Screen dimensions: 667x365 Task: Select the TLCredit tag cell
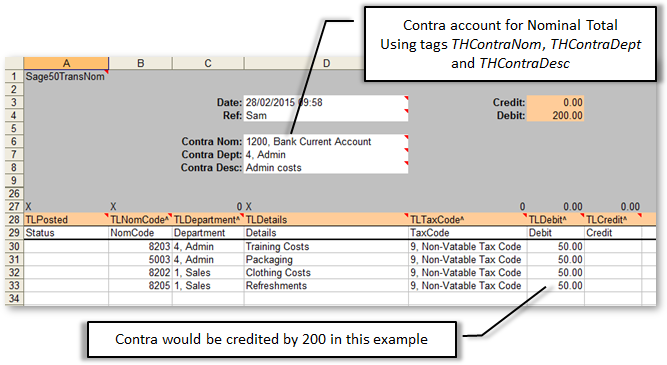613,220
